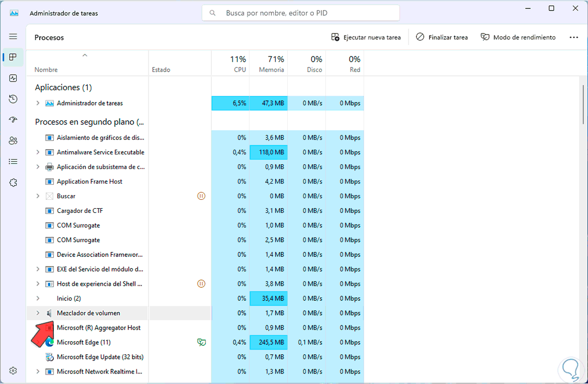This screenshot has width=588, height=384.
Task: Click the printer icon of Aplicación de subsistema
Action: tap(50, 167)
